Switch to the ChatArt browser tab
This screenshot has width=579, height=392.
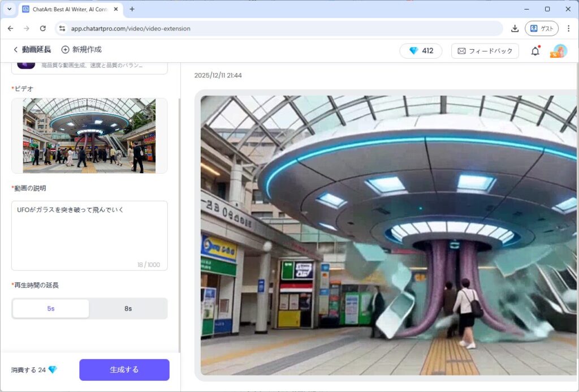point(68,9)
